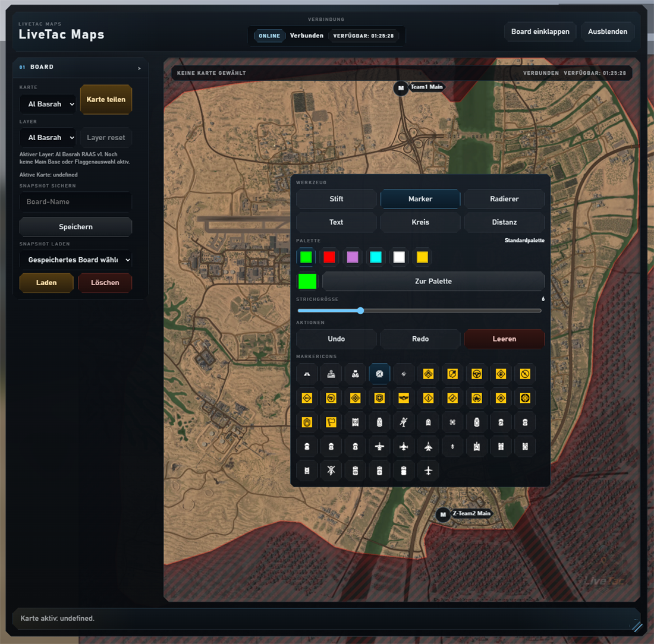Click the Ausblenden button
654x644 pixels.
click(607, 31)
